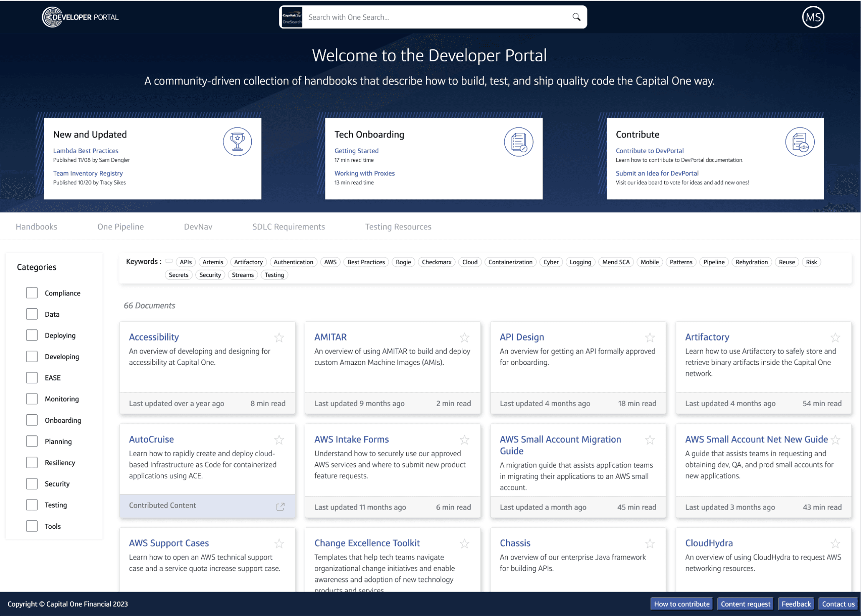The image size is (861, 616).
Task: Tick the Monitoring category checkbox
Action: click(x=32, y=399)
